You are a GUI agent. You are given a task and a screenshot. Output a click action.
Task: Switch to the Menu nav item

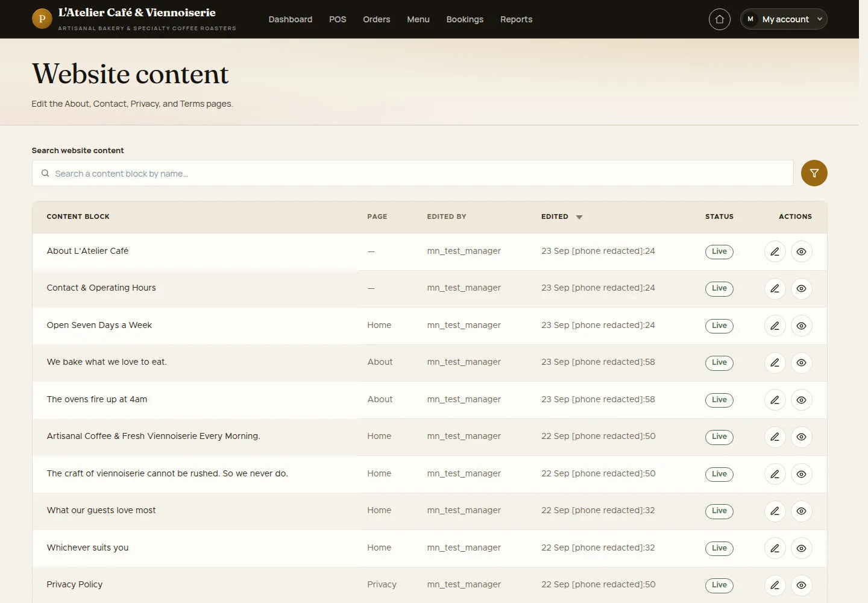pyautogui.click(x=418, y=19)
